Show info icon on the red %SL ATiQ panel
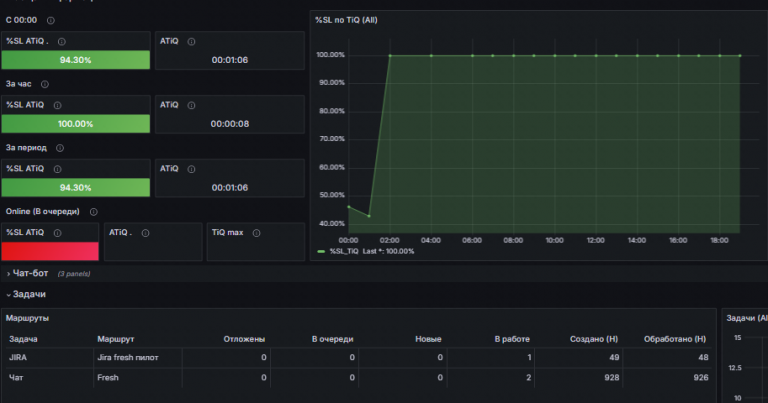 coord(57,233)
